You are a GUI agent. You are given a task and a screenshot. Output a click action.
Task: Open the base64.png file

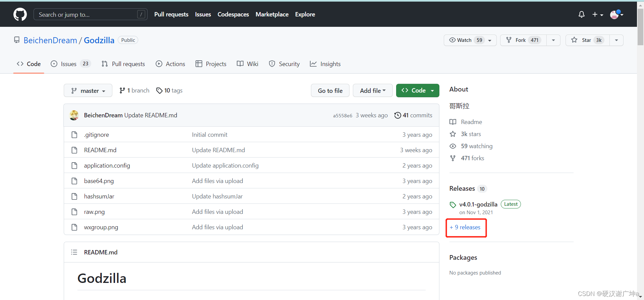99,181
